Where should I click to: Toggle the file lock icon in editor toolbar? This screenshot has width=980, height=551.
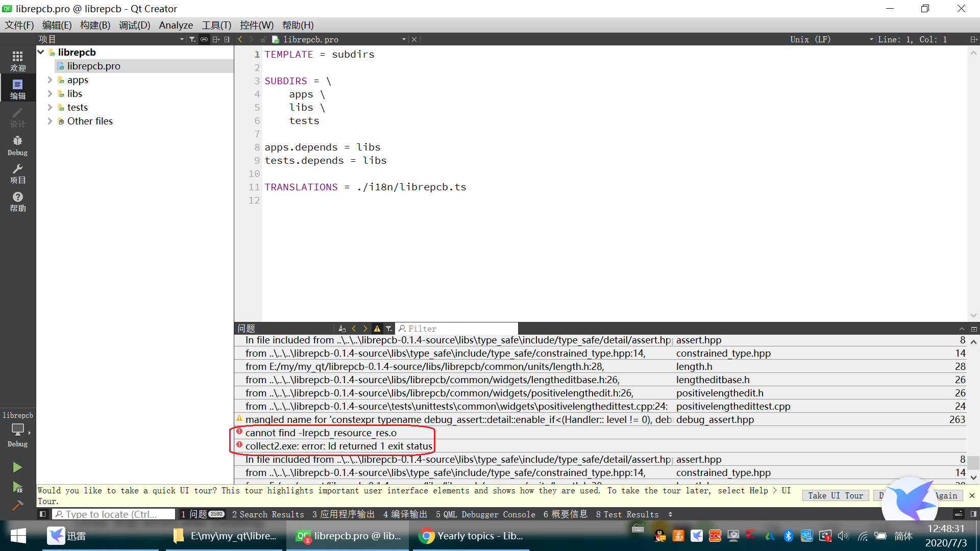point(263,39)
